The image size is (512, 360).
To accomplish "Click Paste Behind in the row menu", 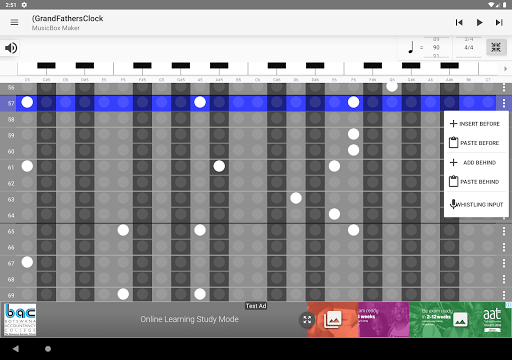I will pyautogui.click(x=475, y=182).
